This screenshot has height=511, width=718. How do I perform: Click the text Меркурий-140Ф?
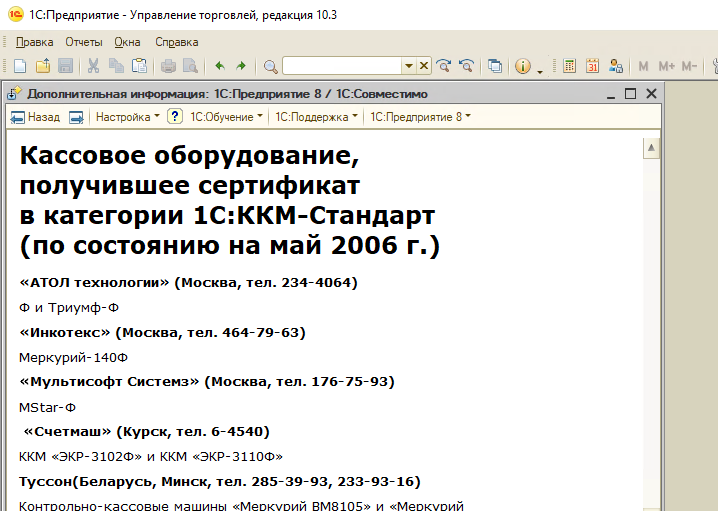73,358
